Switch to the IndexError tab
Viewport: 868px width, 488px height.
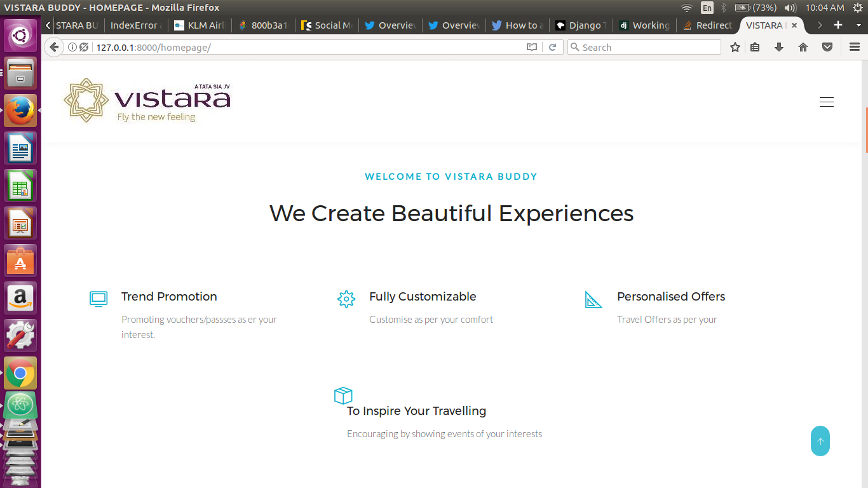135,25
